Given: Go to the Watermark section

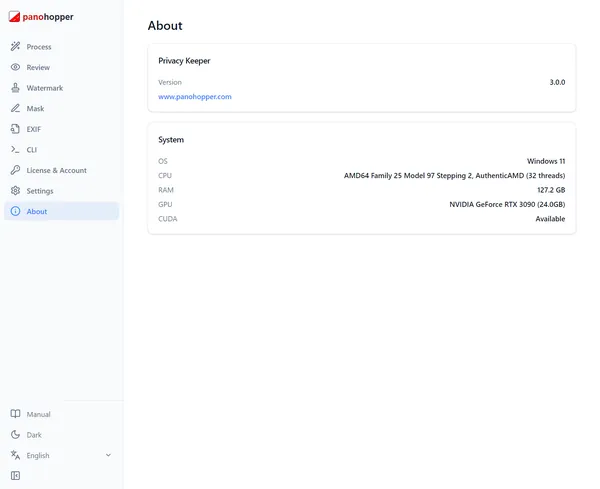Looking at the screenshot, I should pos(62,88).
